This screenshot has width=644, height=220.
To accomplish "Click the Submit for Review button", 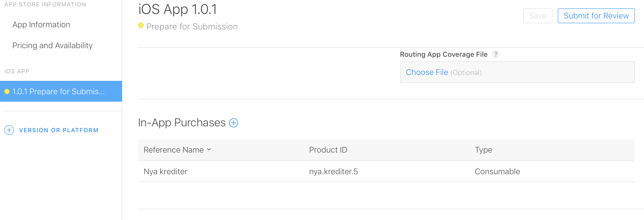I will click(596, 16).
